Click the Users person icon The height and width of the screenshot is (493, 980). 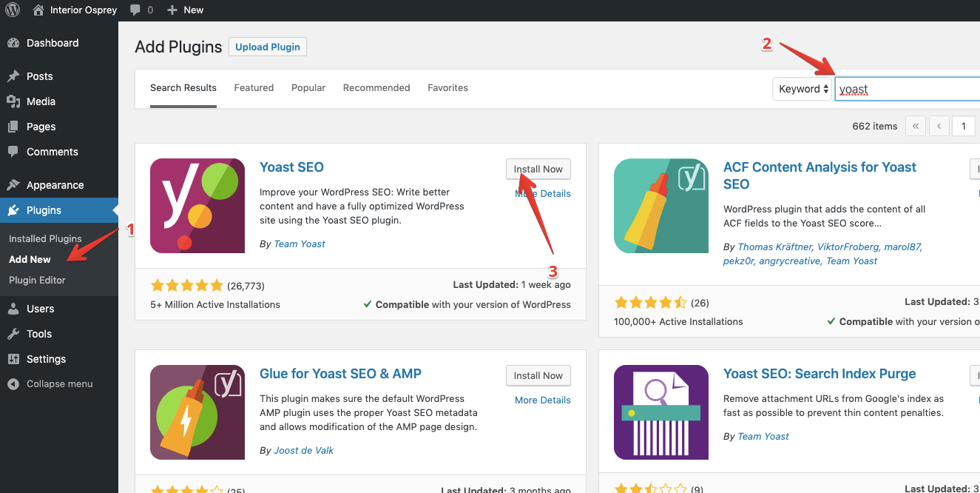pyautogui.click(x=13, y=309)
